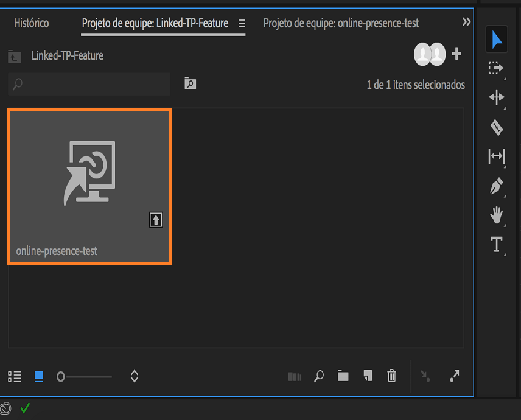Select the Ripple Edit tool

pyautogui.click(x=497, y=97)
